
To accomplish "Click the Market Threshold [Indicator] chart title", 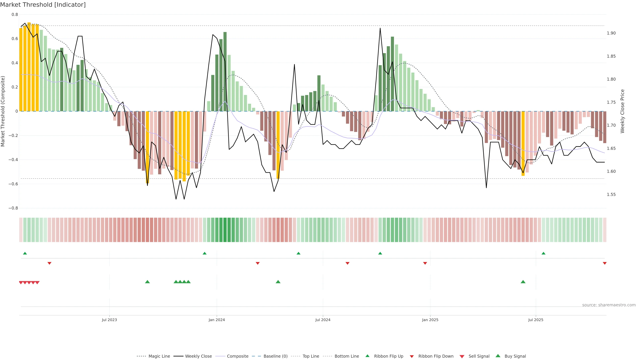I will tap(43, 5).
